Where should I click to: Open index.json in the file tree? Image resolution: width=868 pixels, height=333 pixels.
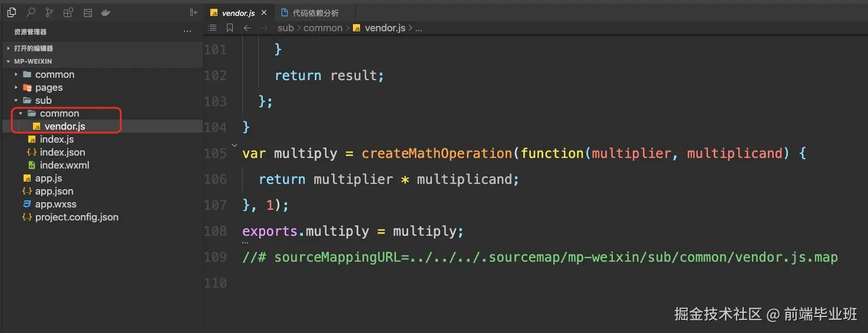pos(101,152)
